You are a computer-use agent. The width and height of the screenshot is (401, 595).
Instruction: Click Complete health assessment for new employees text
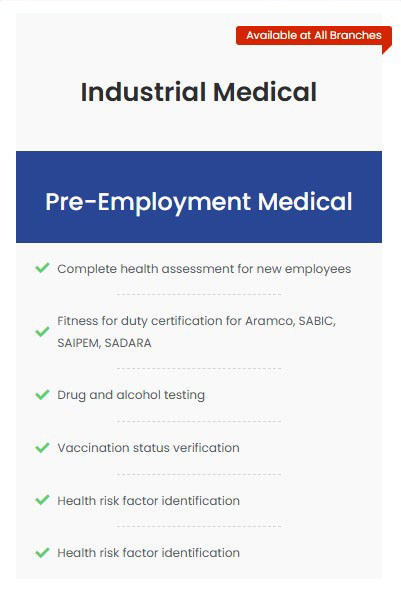coord(204,269)
